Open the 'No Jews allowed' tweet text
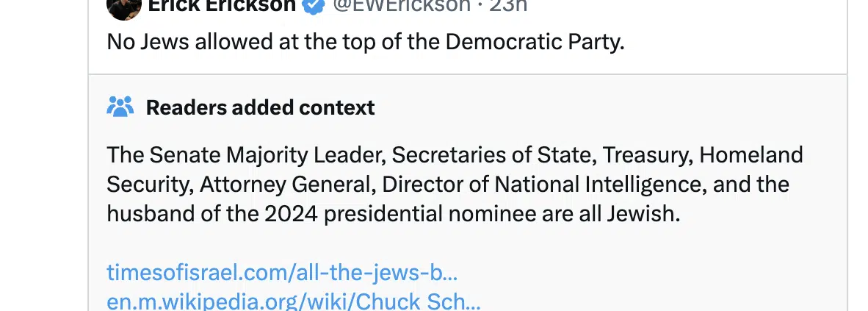Image resolution: width=868 pixels, height=311 pixels. (x=366, y=42)
